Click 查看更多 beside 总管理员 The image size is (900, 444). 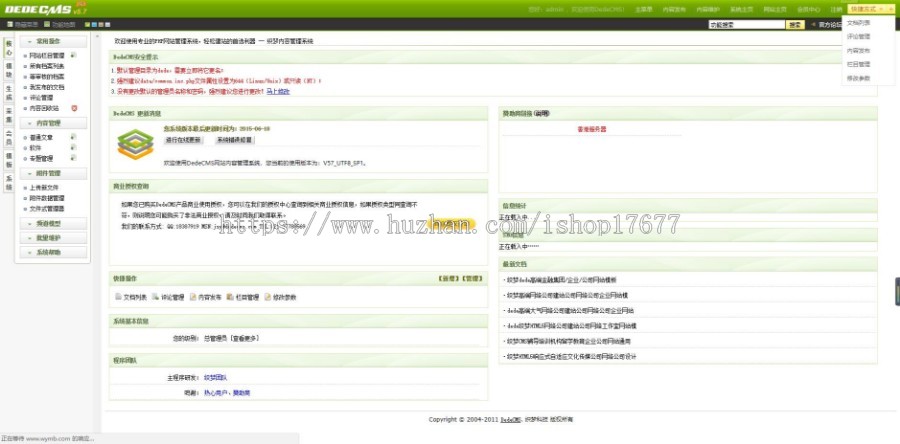pyautogui.click(x=245, y=338)
